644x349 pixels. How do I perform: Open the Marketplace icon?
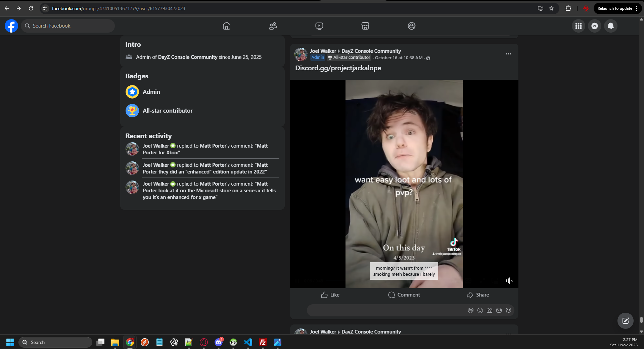click(x=365, y=26)
